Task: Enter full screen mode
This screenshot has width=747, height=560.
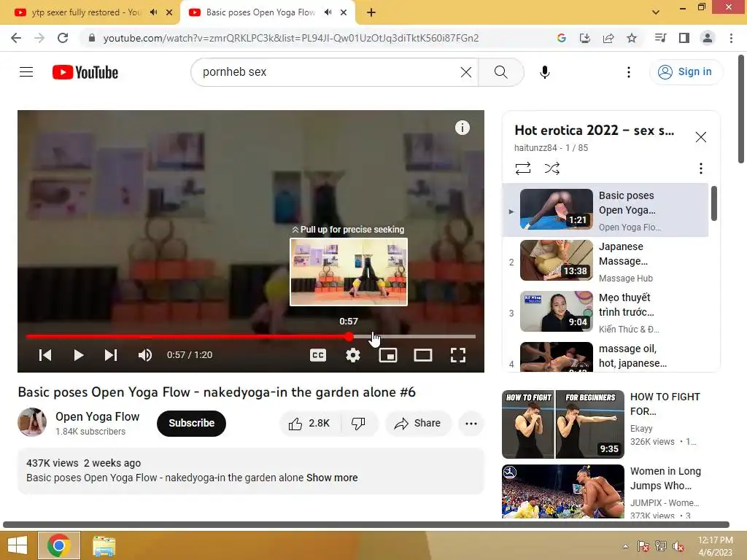Action: point(458,355)
